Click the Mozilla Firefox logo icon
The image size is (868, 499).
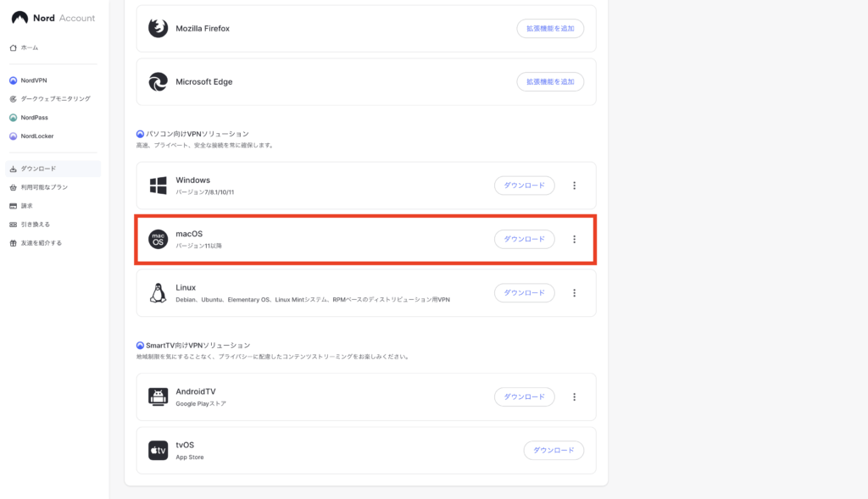(x=158, y=28)
